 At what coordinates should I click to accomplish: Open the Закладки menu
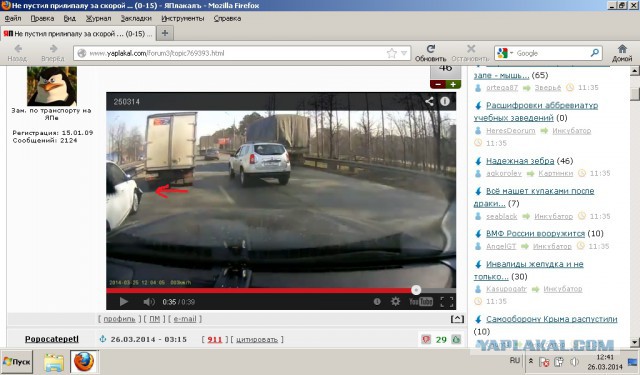136,18
